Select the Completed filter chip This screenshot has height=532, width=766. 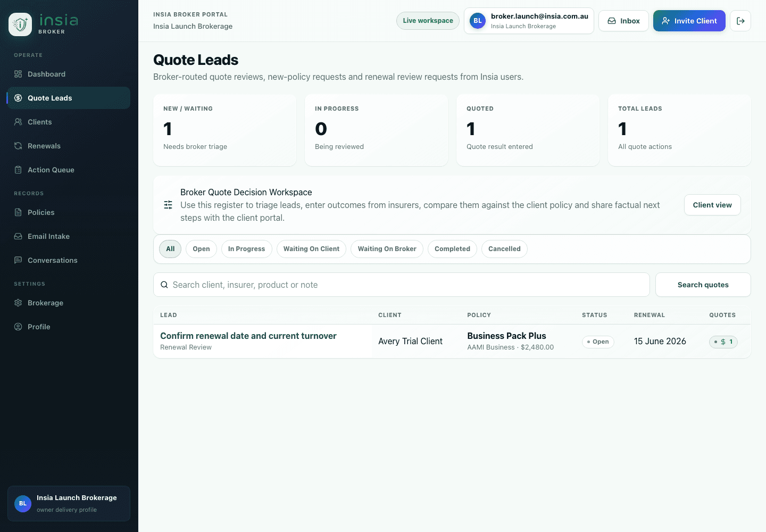[452, 249]
